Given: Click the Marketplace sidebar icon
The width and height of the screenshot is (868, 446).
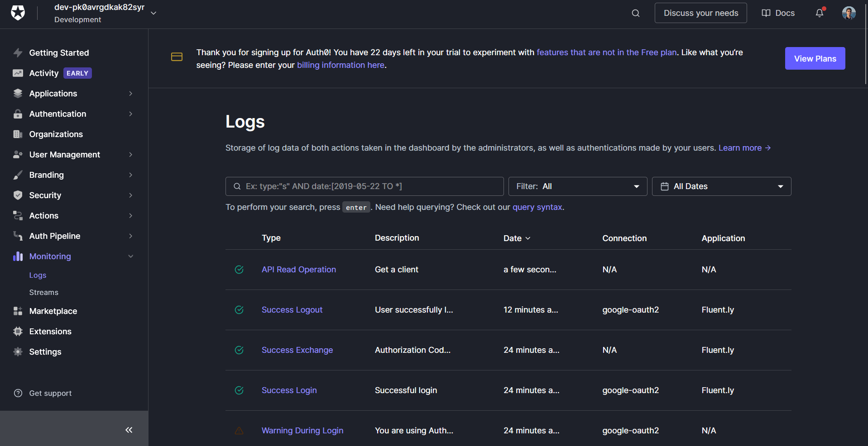Looking at the screenshot, I should [x=18, y=311].
